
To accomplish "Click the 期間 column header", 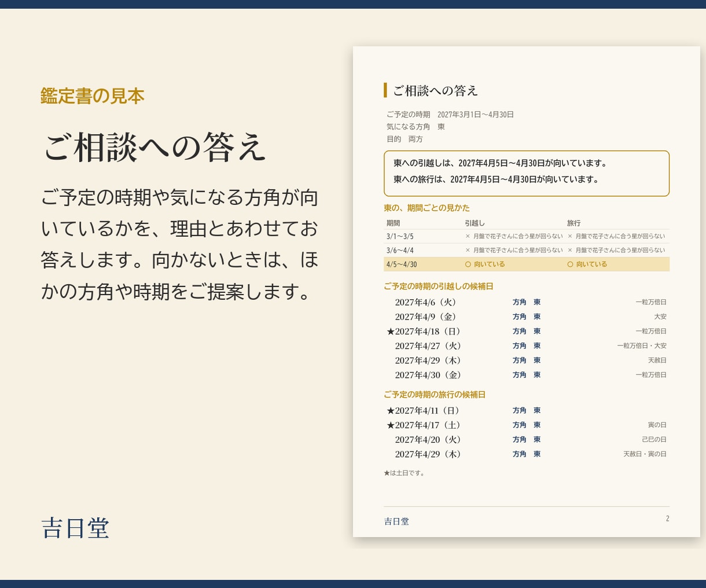I will [x=393, y=223].
